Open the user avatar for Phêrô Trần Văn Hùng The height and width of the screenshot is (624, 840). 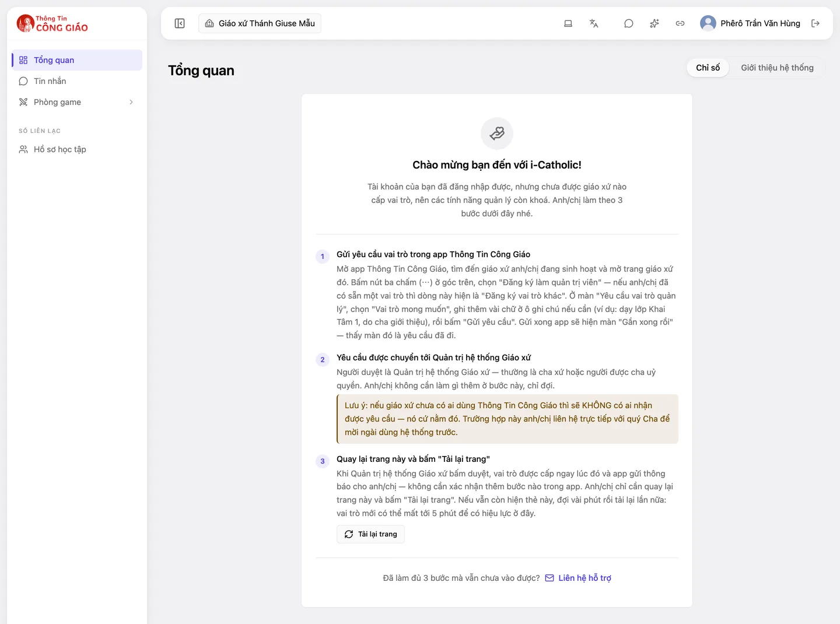point(708,23)
